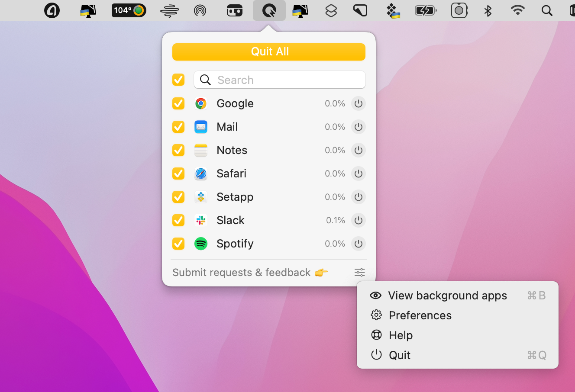575x392 pixels.
Task: Click the Notes app icon in list
Action: point(201,150)
